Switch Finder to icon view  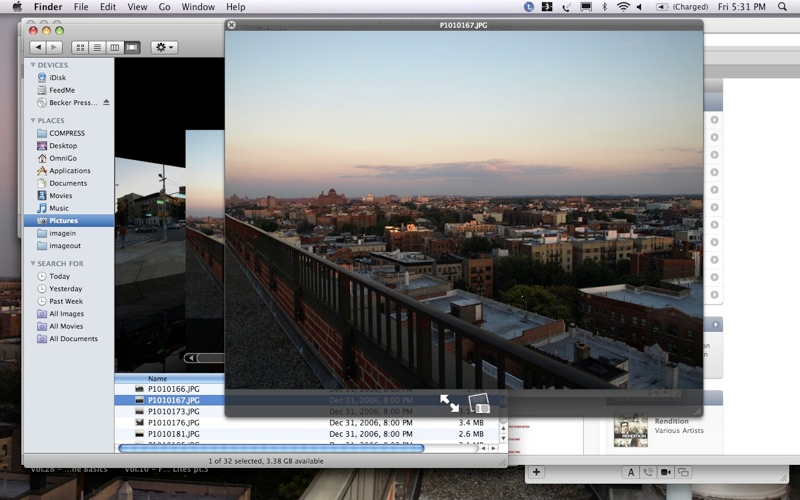pos(80,47)
